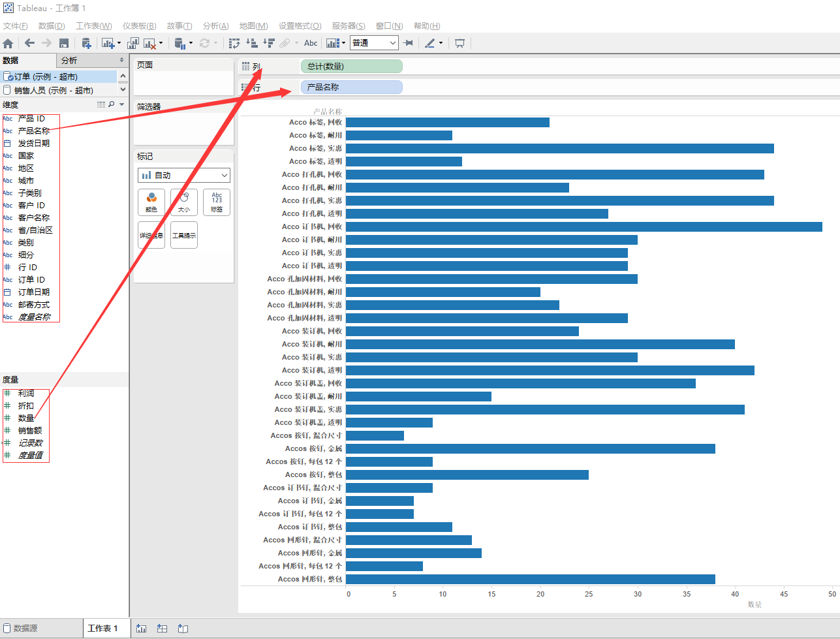
Task: Click the 总计(数量) pill on Columns shelf
Action: [352, 66]
